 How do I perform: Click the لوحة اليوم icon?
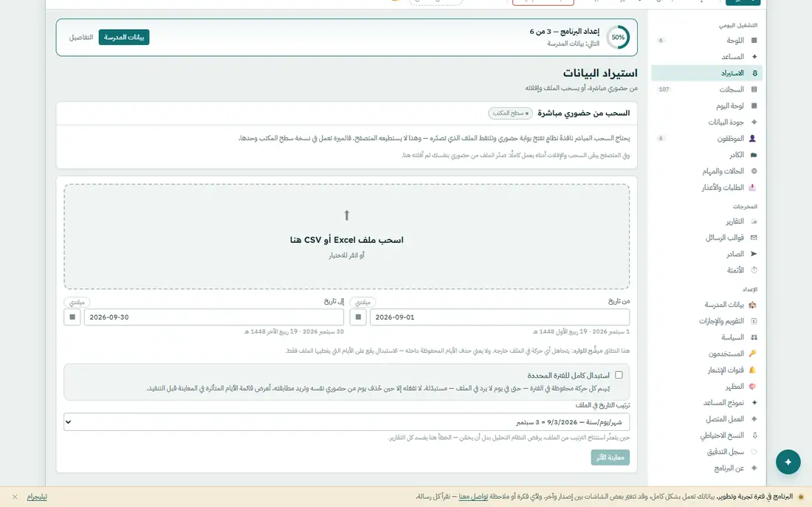754,106
